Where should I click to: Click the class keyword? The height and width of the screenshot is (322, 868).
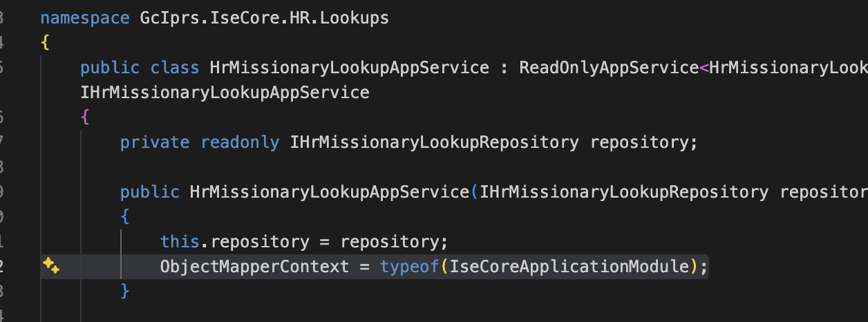tap(164, 68)
